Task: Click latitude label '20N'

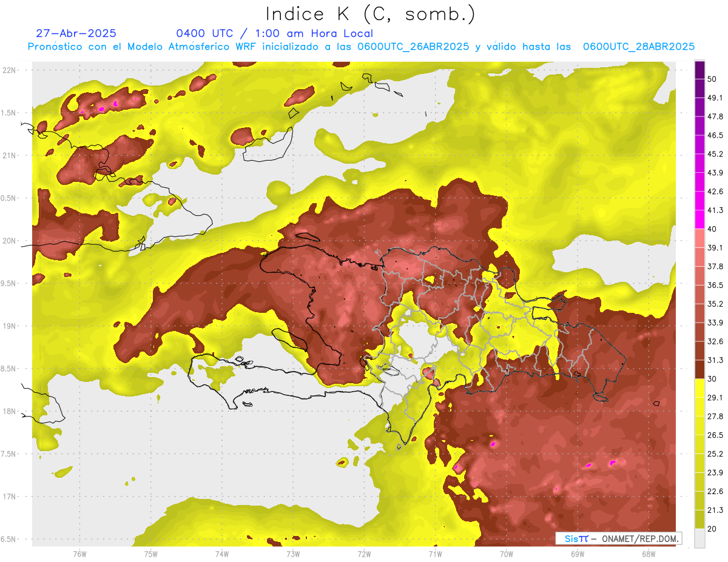Action: [10, 241]
